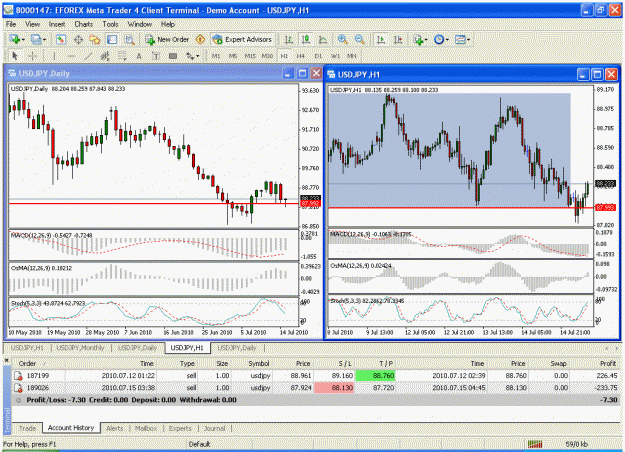Open the Charts menu

click(84, 24)
